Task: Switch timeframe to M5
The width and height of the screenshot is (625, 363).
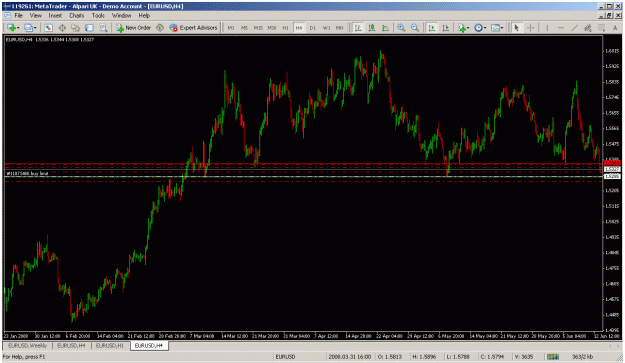Action: (x=244, y=27)
